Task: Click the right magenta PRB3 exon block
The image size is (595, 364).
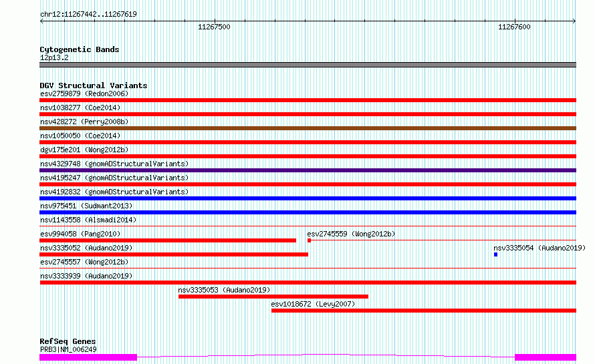Action: click(546, 357)
